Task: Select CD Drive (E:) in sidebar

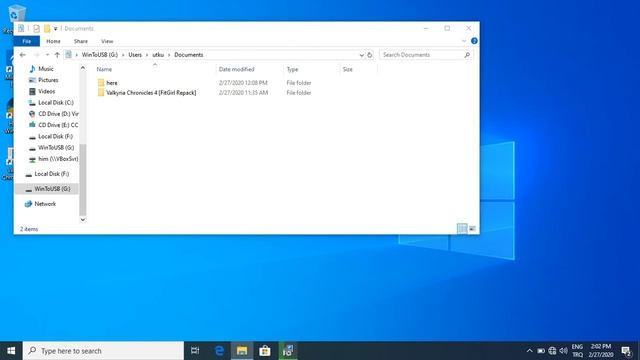Action: pos(58,125)
